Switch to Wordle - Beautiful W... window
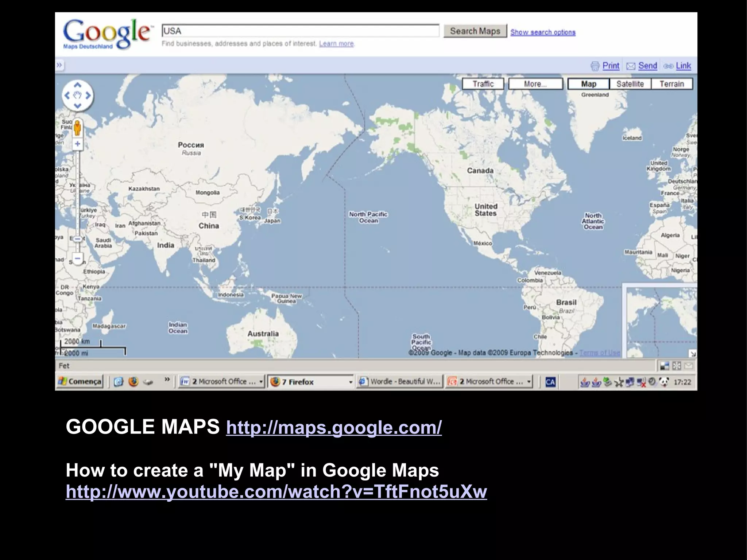 point(400,381)
